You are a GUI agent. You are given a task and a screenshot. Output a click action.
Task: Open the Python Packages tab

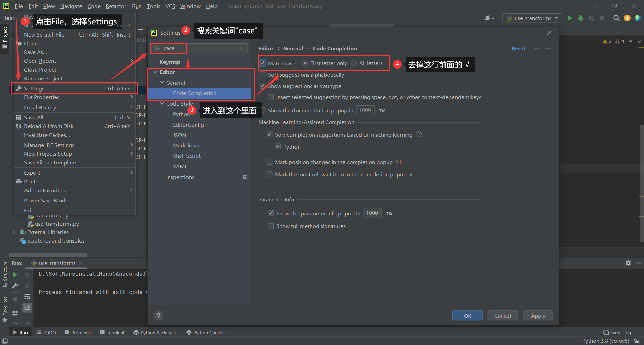click(155, 333)
